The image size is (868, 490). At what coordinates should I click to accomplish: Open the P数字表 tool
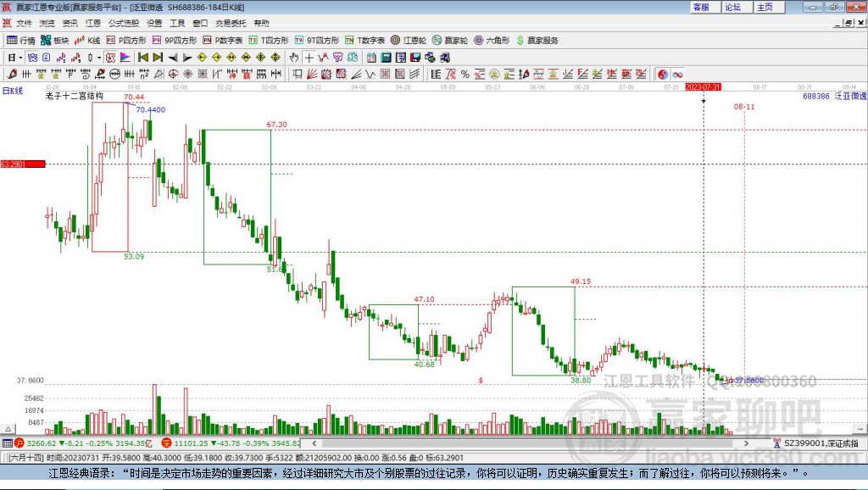[x=223, y=41]
